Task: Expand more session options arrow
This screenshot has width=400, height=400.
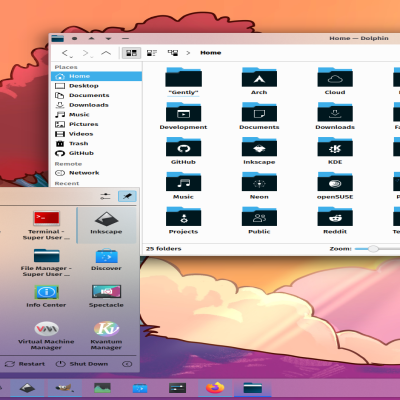Action: pos(127,364)
